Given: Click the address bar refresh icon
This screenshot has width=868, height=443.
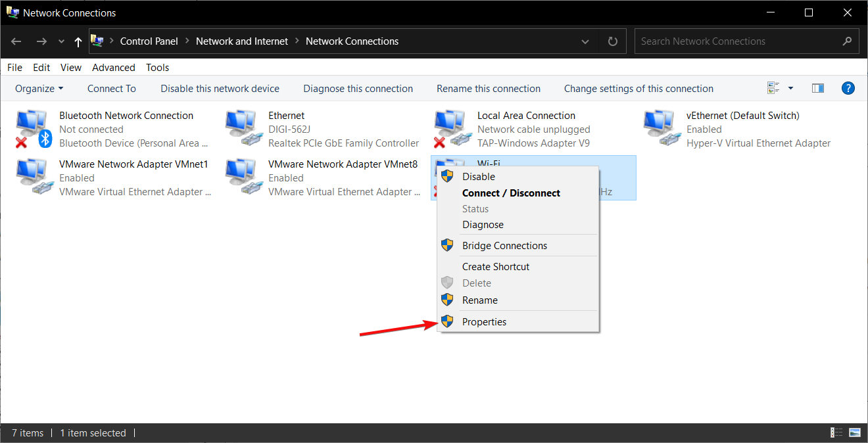Looking at the screenshot, I should (x=613, y=41).
